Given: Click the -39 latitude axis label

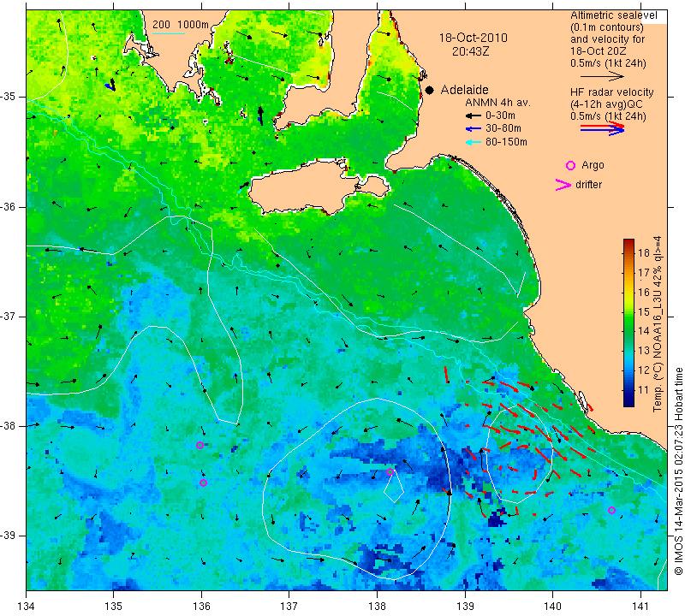Looking at the screenshot, I should click(9, 536).
